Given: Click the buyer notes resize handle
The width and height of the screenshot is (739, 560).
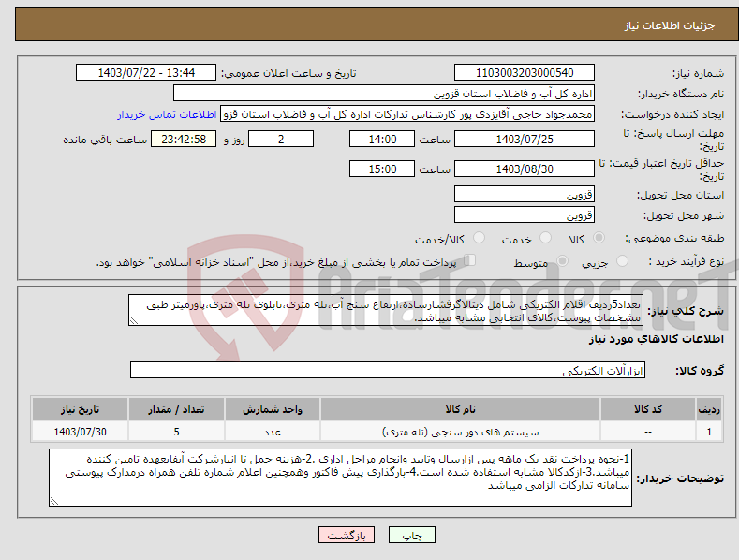Looking at the screenshot, I should (x=54, y=501).
